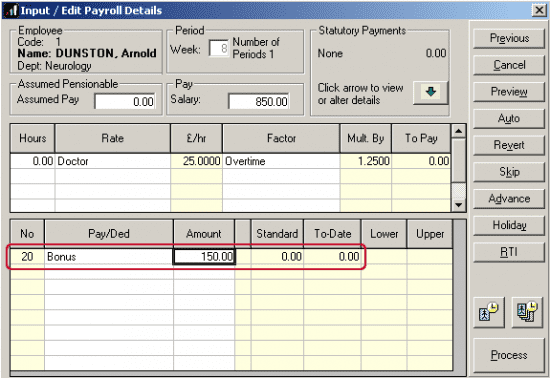
Task: Click the No cell with 20
Action: tap(27, 257)
